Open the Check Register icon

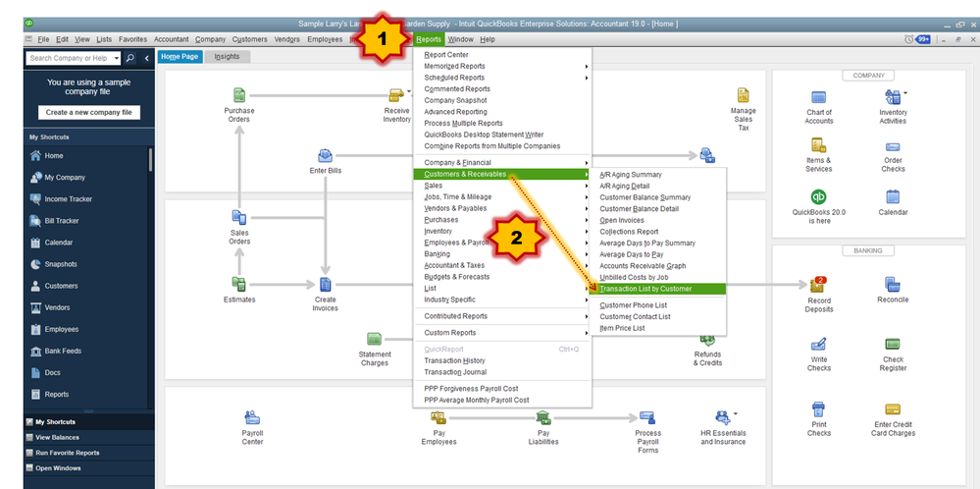click(893, 345)
